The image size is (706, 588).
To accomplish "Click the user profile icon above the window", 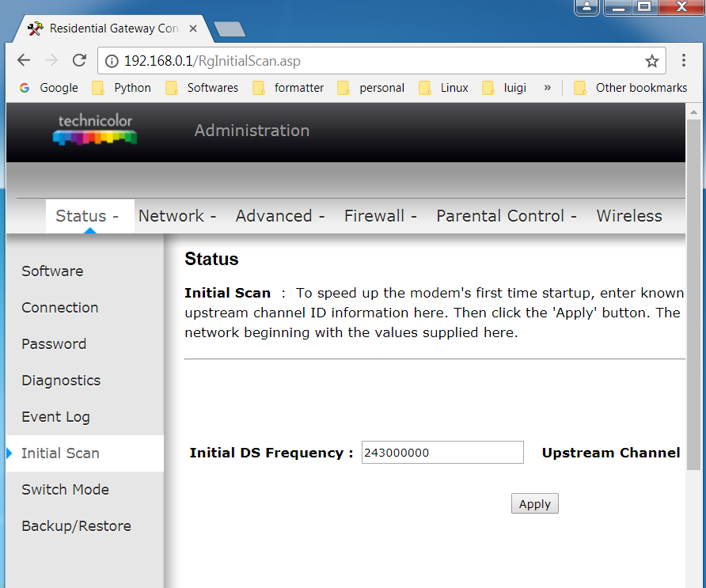I will point(586,8).
